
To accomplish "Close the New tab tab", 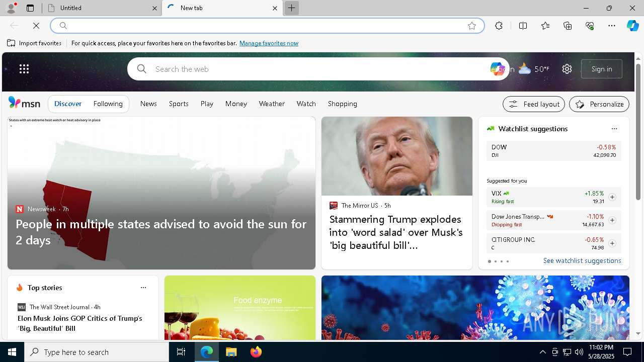I will point(275,8).
